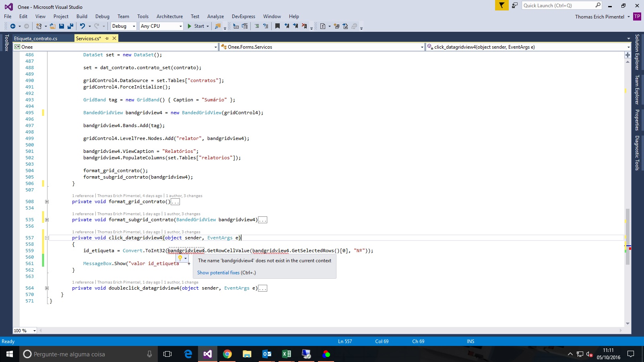Switch to the Etiqueta_contrato.cs tab
This screenshot has height=362, width=644.
tap(36, 39)
